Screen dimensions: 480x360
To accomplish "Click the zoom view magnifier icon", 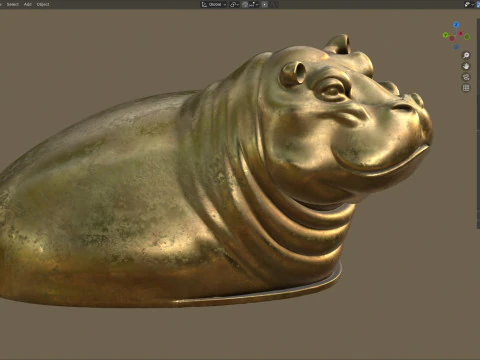I will pos(466,55).
